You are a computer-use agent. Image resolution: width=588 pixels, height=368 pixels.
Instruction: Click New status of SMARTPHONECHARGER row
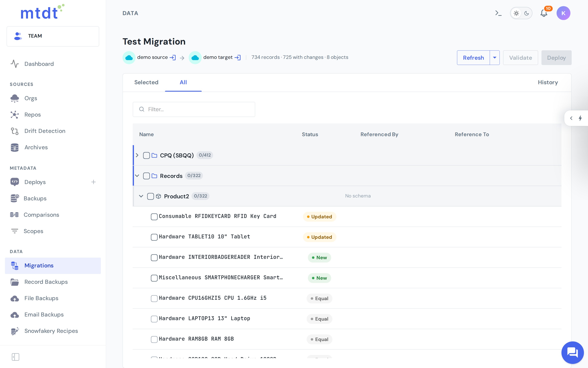320,278
